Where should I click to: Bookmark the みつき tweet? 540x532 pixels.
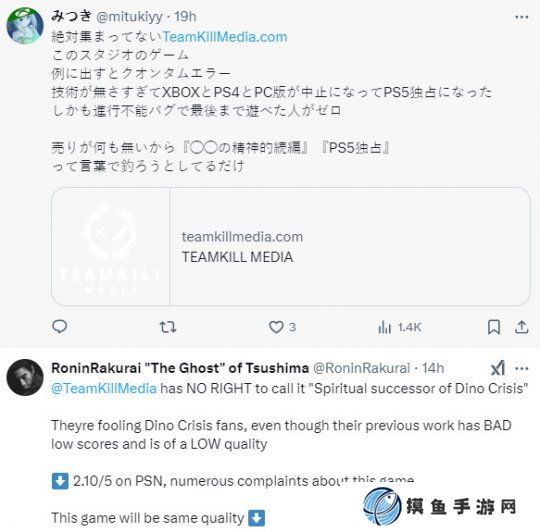coord(494,327)
